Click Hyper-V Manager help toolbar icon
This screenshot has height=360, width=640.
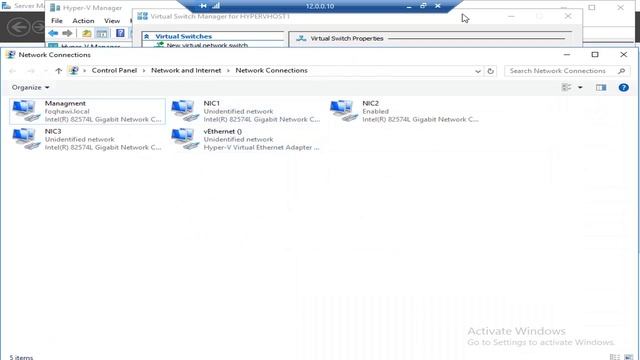click(120, 33)
